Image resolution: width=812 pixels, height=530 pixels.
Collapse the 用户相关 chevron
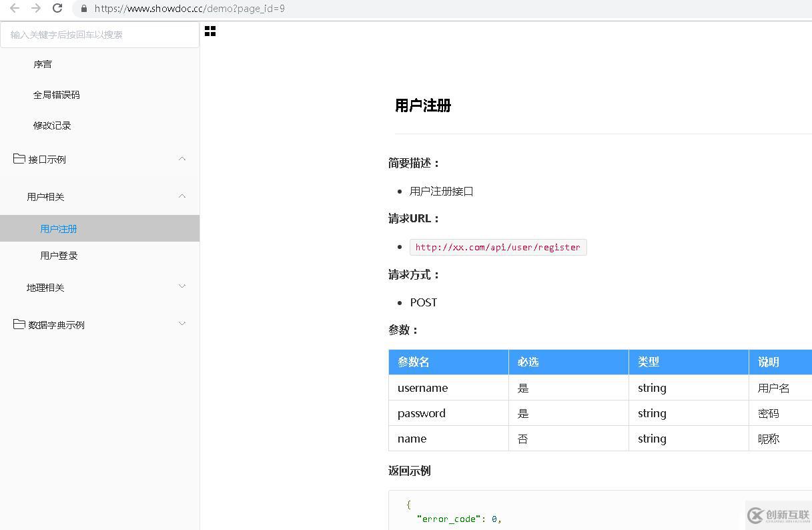coord(182,196)
